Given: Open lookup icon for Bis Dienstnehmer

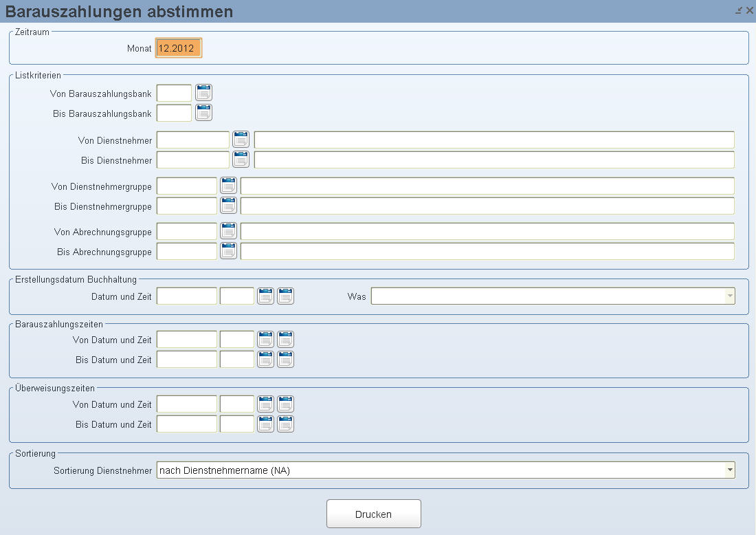Looking at the screenshot, I should [241, 160].
